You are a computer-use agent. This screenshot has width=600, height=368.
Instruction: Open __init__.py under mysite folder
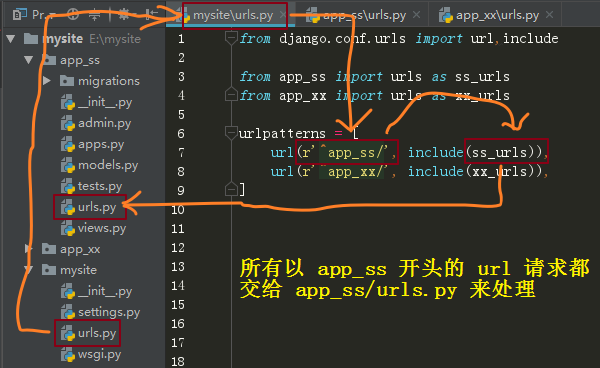point(105,291)
